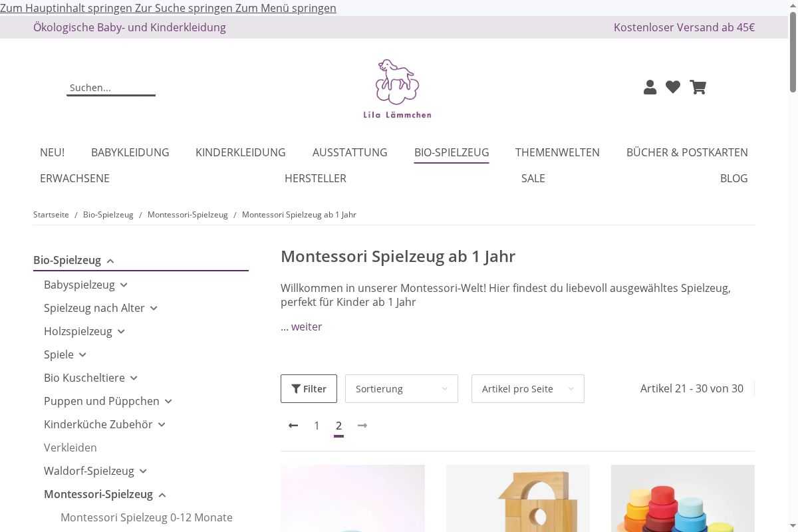
Task: Open the Themenwelten menu item
Action: pyautogui.click(x=557, y=152)
